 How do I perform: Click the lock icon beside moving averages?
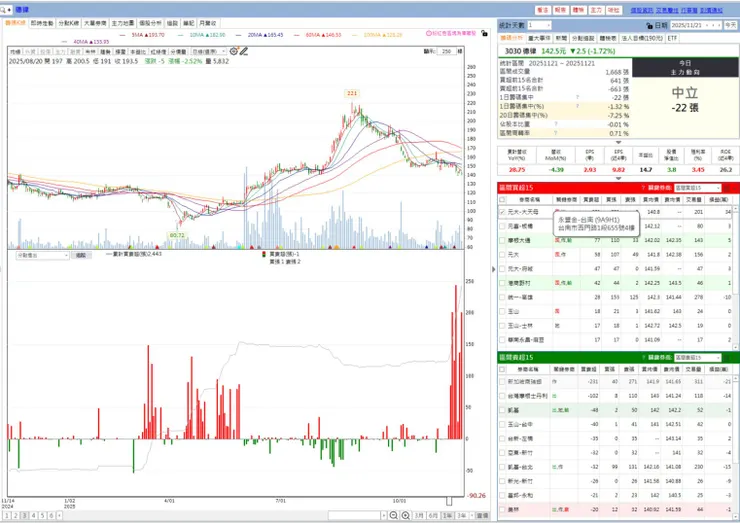[x=484, y=33]
